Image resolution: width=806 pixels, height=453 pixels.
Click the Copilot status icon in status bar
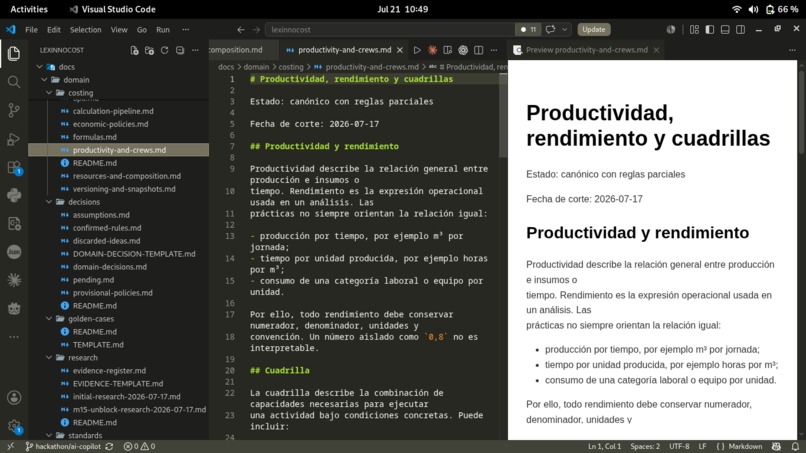[776, 446]
